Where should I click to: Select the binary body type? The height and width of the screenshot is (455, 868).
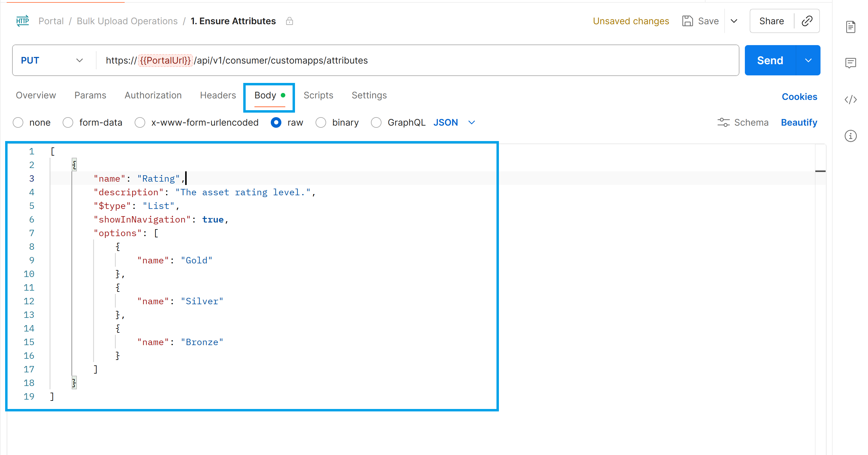point(320,122)
